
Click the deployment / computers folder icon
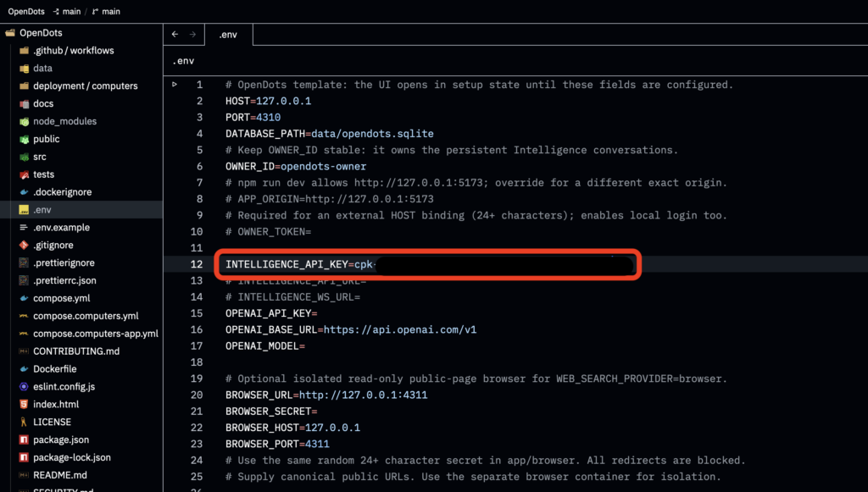pyautogui.click(x=24, y=86)
